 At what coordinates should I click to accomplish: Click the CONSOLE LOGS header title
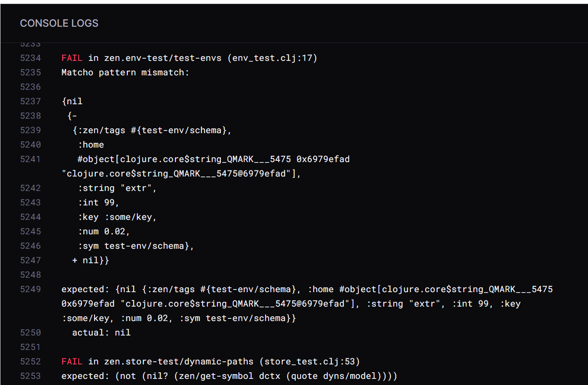click(x=59, y=23)
